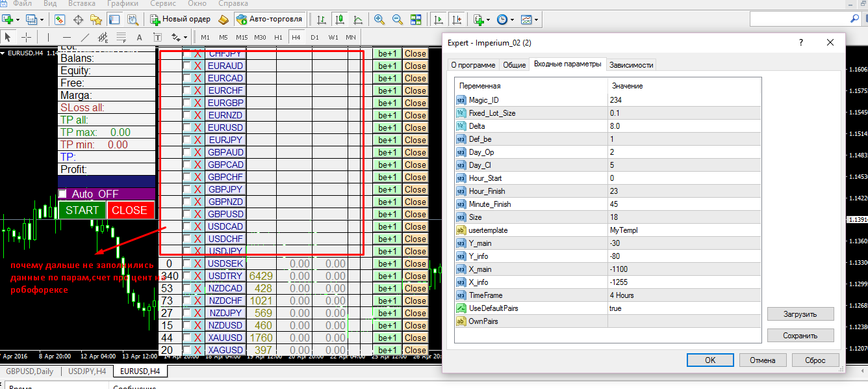Switch the chart to candlesticks
This screenshot has width=868, height=389.
coord(339,20)
